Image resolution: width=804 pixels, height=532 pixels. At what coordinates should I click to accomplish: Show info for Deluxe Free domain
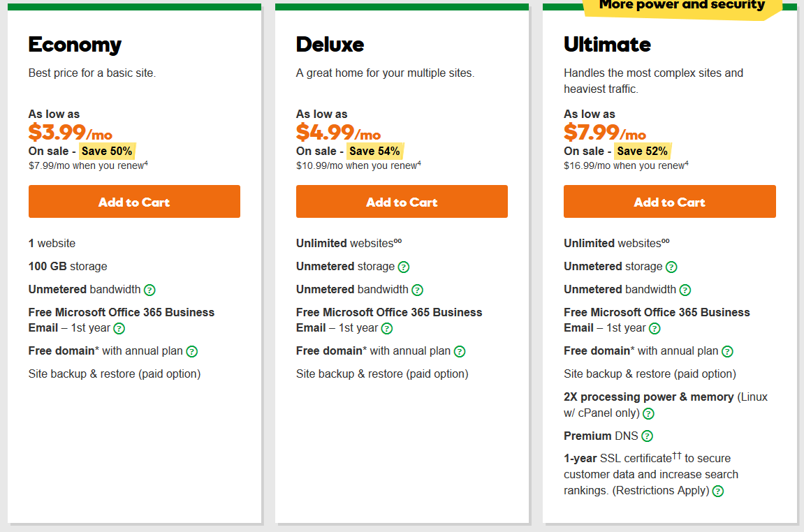tap(460, 352)
